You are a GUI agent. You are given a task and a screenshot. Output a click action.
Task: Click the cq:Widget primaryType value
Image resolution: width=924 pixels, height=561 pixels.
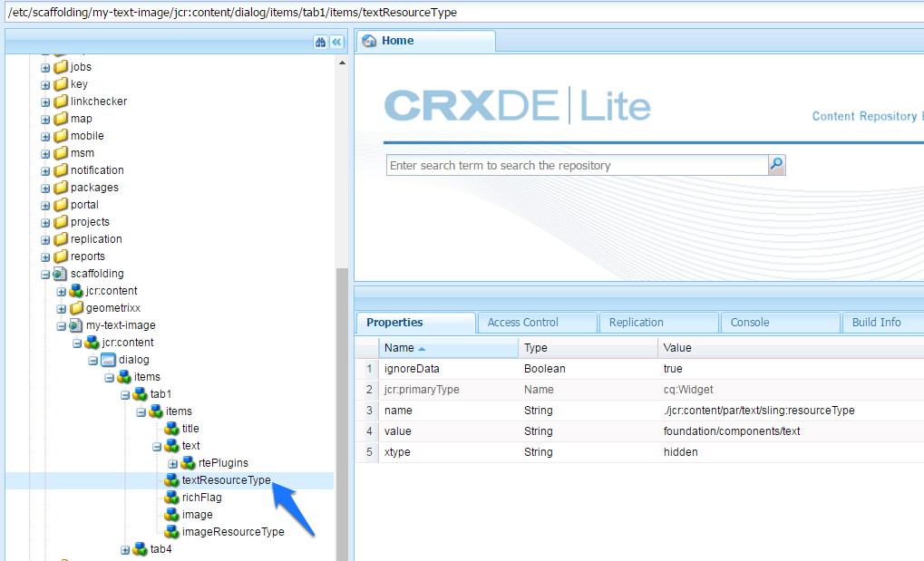(x=687, y=390)
